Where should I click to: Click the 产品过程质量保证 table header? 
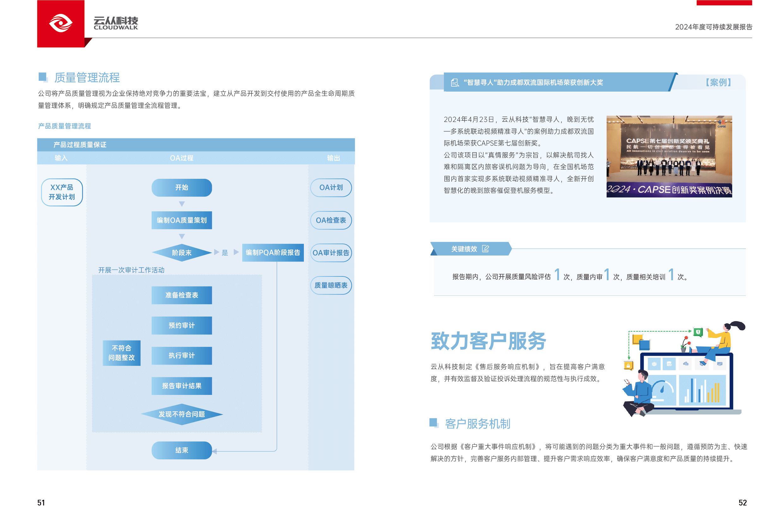point(80,145)
